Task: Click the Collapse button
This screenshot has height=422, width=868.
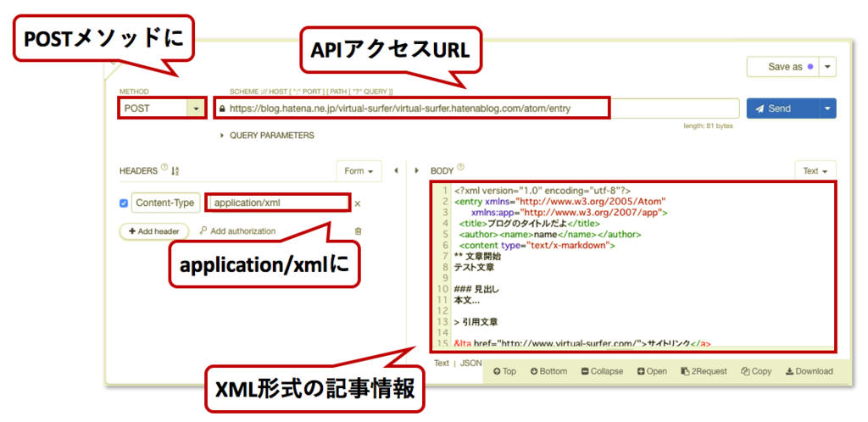Action: coord(602,371)
